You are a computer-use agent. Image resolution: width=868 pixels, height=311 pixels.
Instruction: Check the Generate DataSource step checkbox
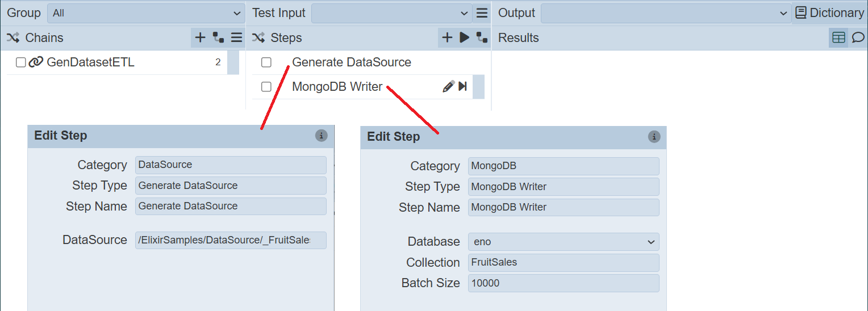(x=266, y=62)
